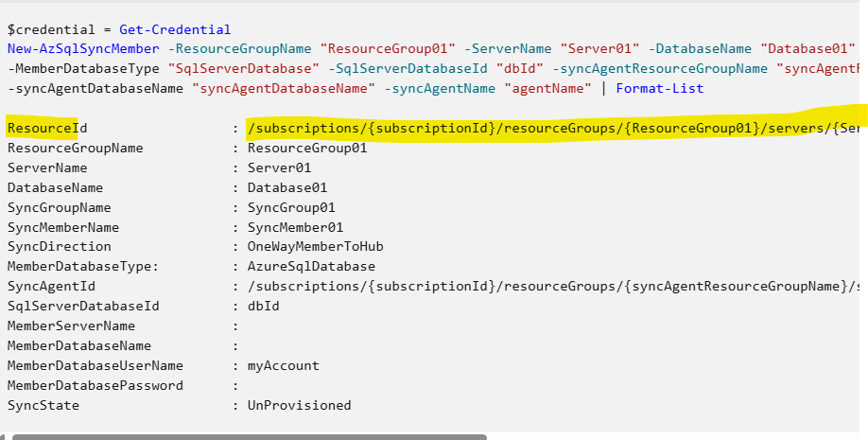868x440 pixels.
Task: Click the "Get-Credential" command
Action: tap(175, 30)
